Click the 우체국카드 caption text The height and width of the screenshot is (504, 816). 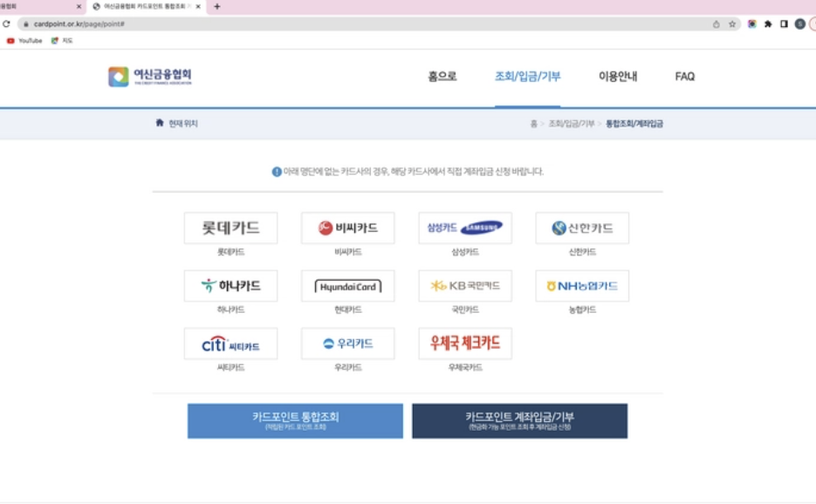[x=465, y=367]
